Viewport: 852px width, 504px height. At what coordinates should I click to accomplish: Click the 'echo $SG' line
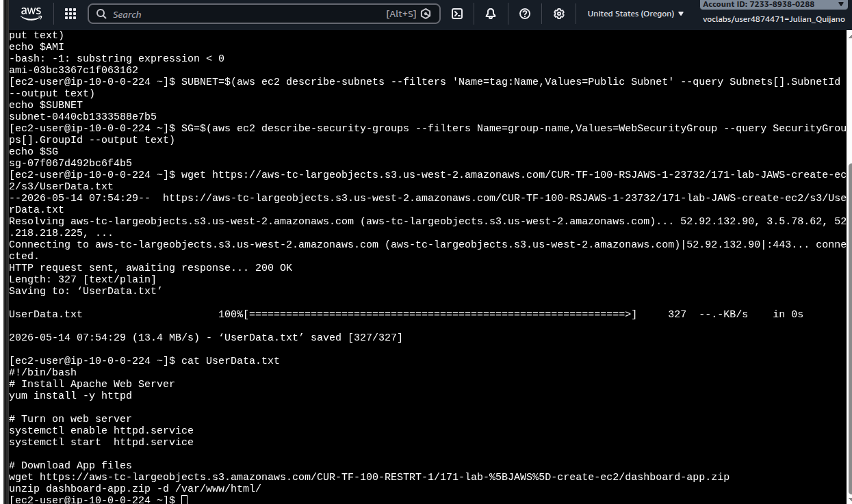[34, 151]
